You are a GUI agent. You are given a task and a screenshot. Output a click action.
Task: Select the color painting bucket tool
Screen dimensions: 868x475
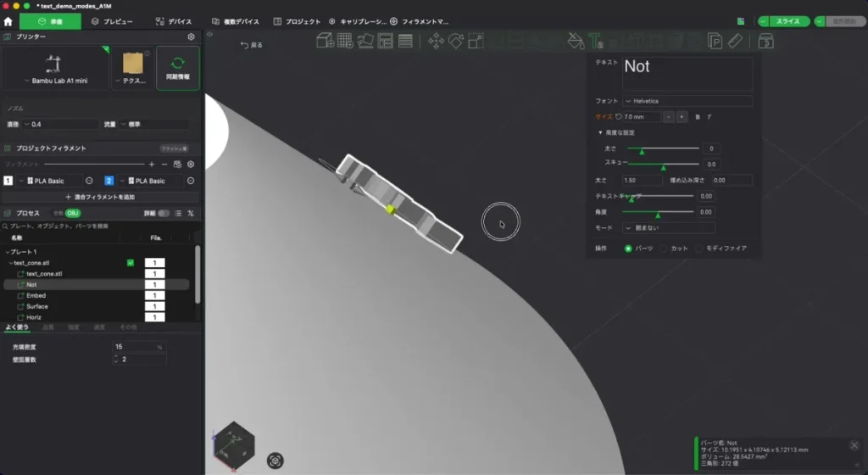pyautogui.click(x=576, y=41)
